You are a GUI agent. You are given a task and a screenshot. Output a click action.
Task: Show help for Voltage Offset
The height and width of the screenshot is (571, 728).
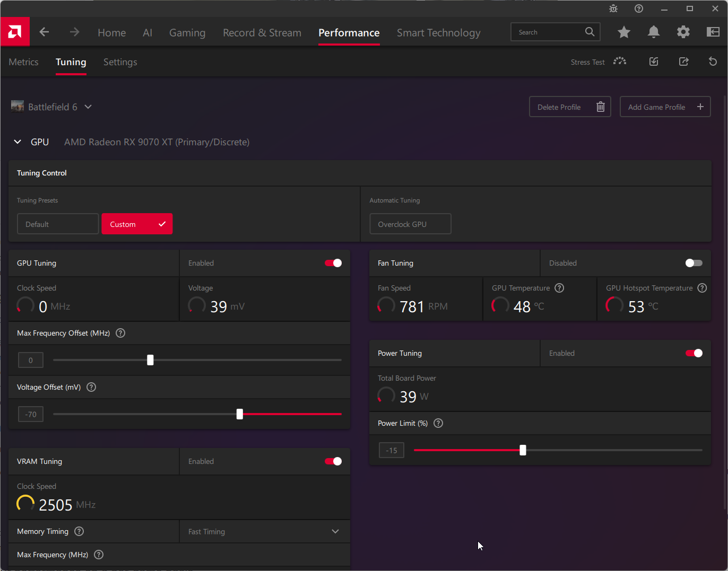coord(91,387)
